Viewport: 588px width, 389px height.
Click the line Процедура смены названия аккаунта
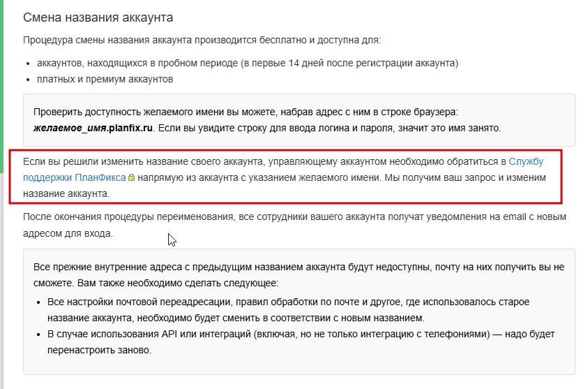[x=202, y=41]
